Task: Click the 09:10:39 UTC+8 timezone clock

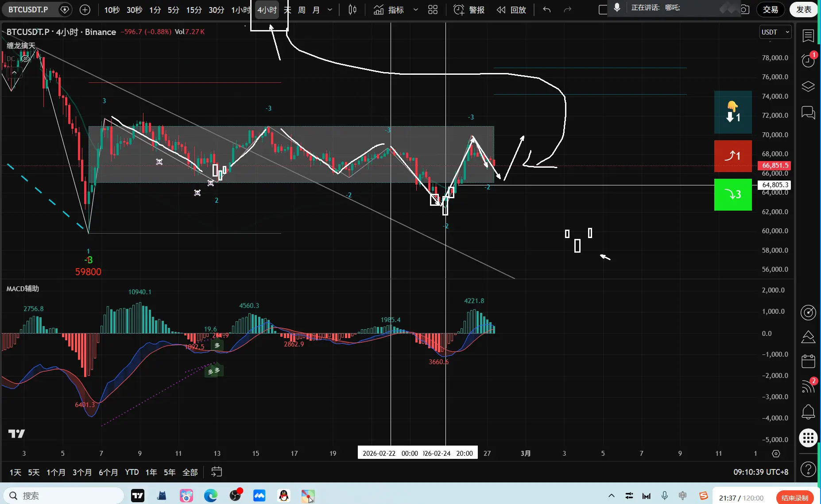Action: click(761, 472)
